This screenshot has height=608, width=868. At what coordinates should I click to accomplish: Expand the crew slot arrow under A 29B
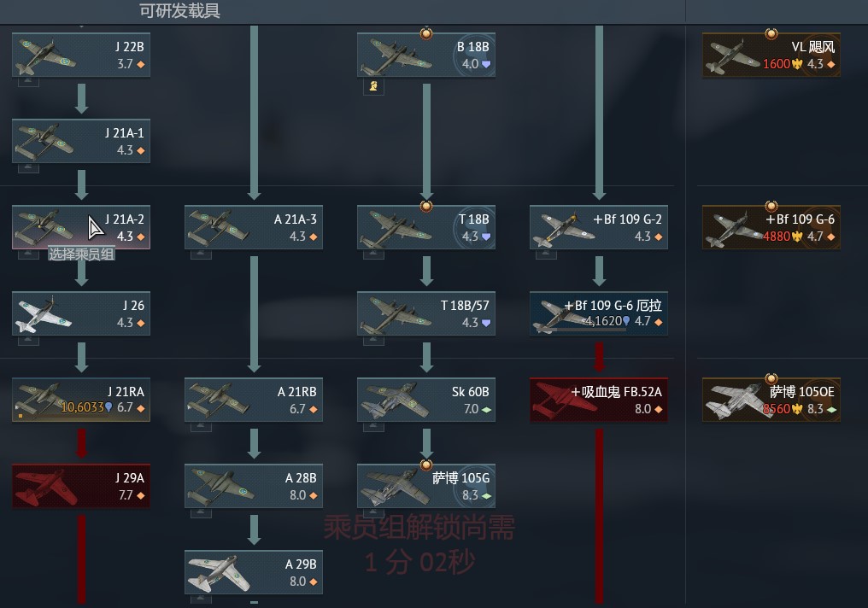pyautogui.click(x=201, y=599)
